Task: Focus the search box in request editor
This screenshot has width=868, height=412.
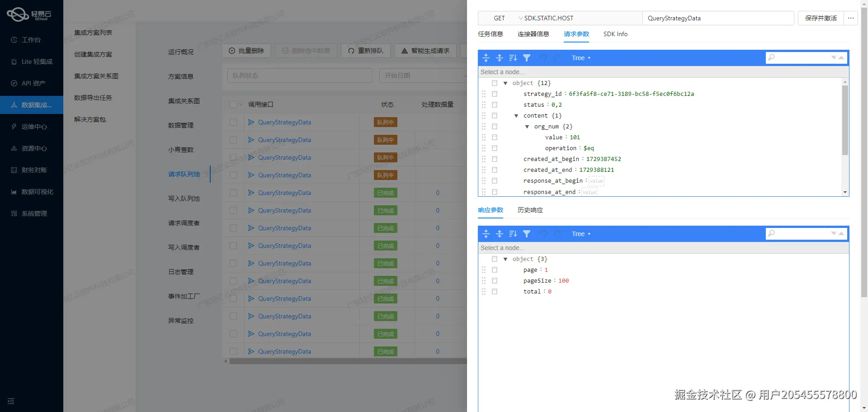Action: (x=802, y=58)
